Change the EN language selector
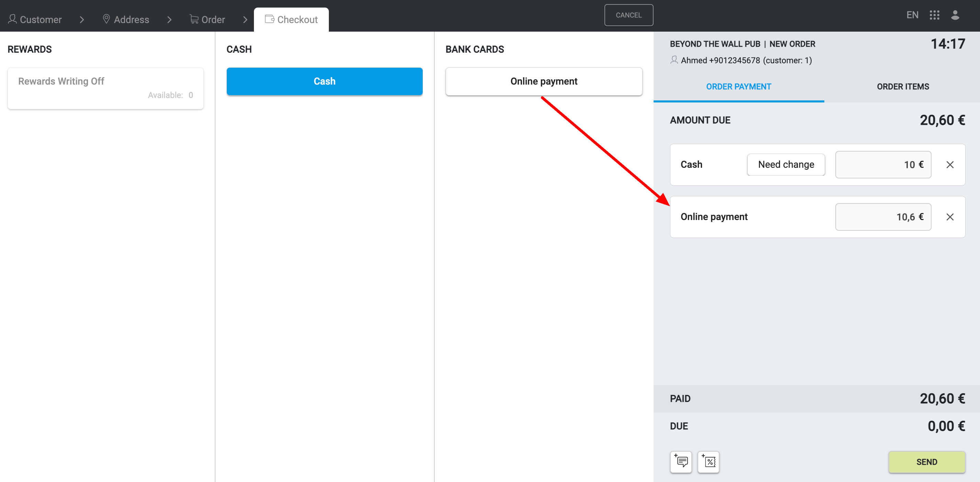Viewport: 980px width, 482px height. coord(912,15)
